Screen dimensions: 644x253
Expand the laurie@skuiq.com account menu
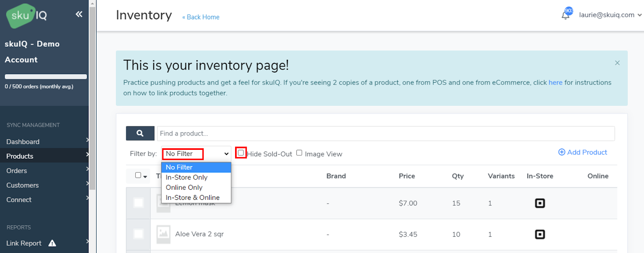(610, 15)
